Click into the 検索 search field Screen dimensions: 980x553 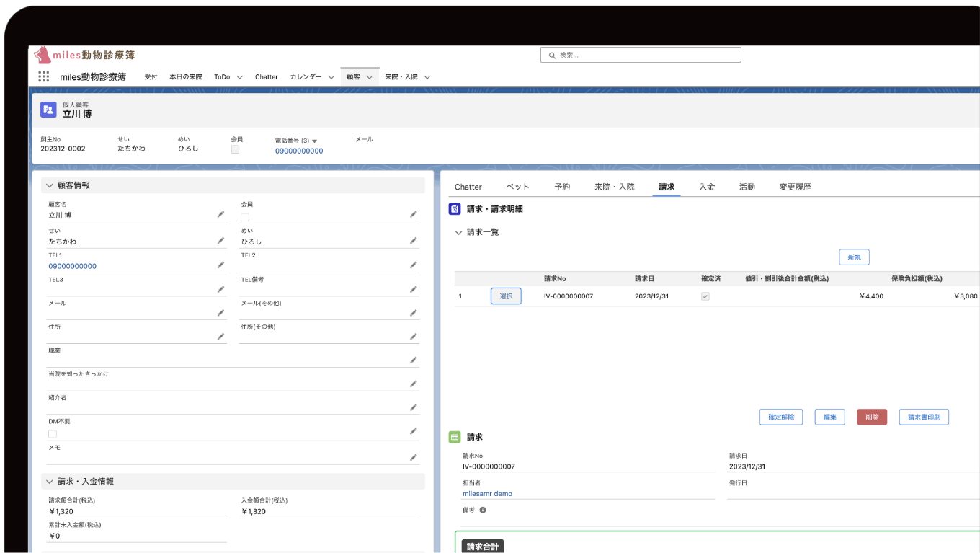pyautogui.click(x=641, y=55)
